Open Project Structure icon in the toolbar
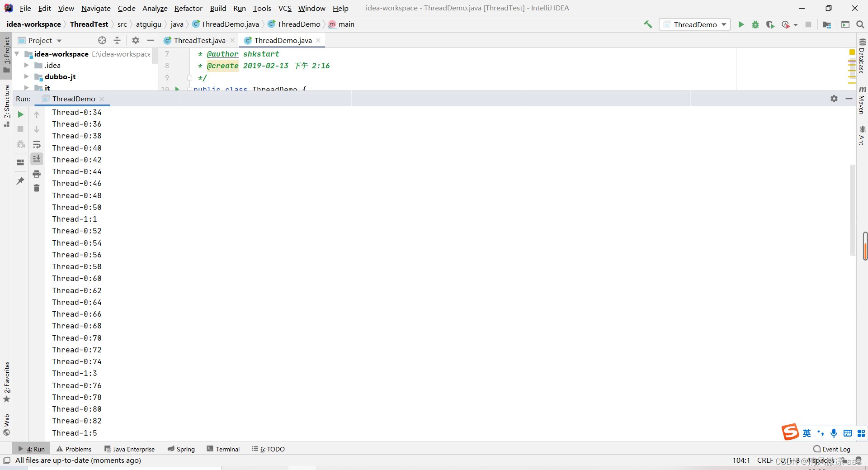This screenshot has width=868, height=470. tap(827, 24)
